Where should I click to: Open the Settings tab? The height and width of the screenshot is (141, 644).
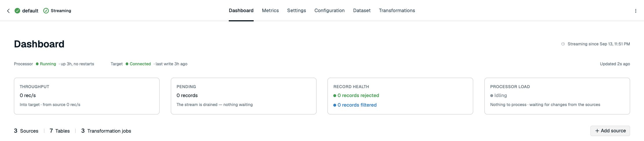tap(297, 10)
